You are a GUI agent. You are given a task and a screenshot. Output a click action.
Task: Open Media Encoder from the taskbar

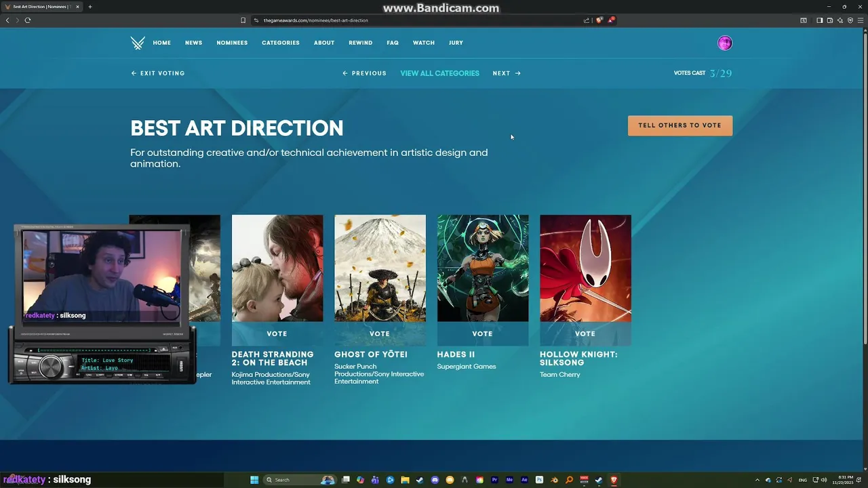509,480
